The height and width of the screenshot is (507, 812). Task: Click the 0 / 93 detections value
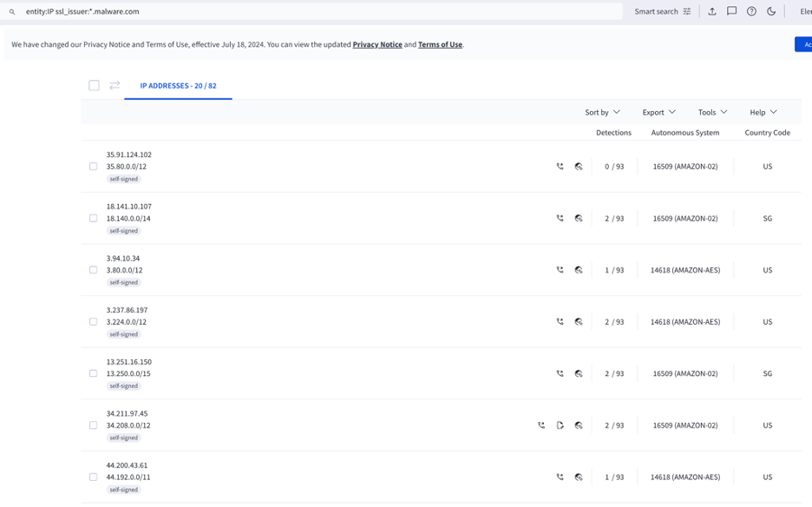[614, 167]
